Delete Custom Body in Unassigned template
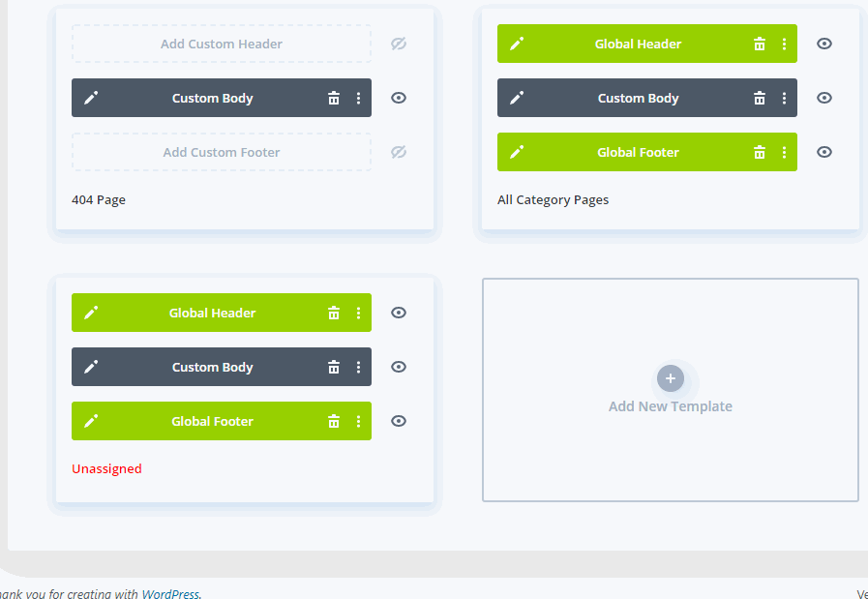Screen dimensions: 868x599 pos(333,367)
